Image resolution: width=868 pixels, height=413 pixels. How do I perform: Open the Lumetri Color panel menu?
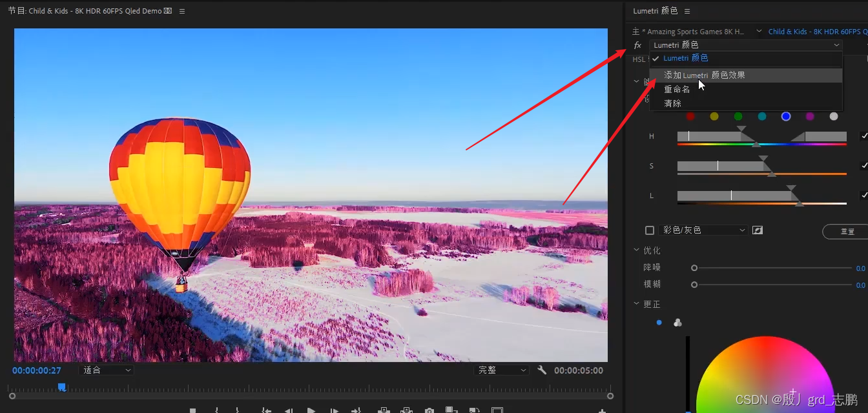coord(687,12)
